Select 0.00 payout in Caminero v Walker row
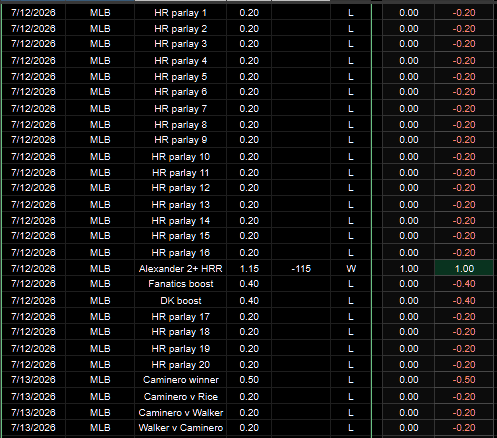This screenshot has height=438, width=497. point(409,413)
